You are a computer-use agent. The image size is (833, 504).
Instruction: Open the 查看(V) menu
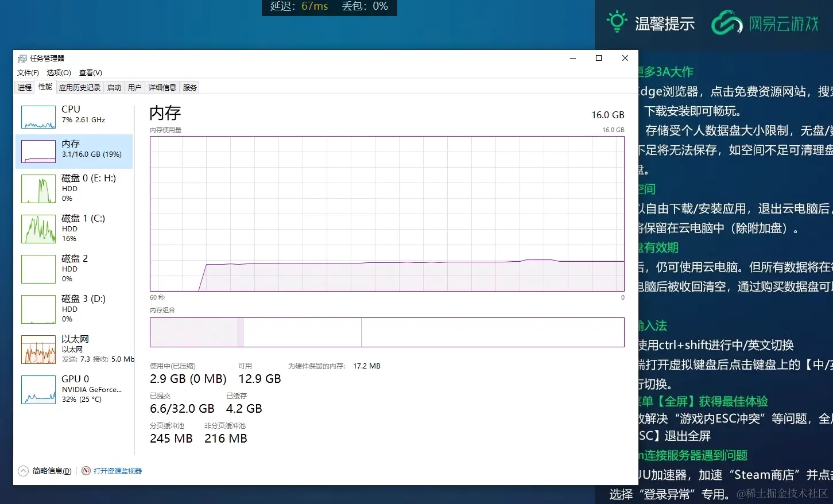(x=90, y=73)
